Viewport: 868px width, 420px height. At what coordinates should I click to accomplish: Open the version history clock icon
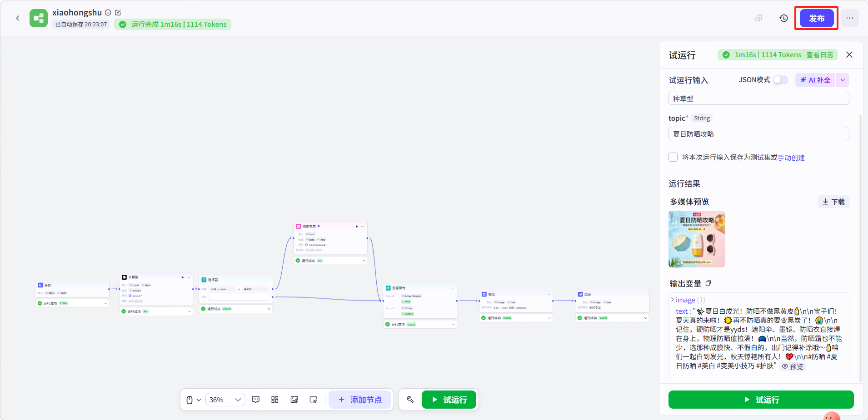pyautogui.click(x=784, y=18)
